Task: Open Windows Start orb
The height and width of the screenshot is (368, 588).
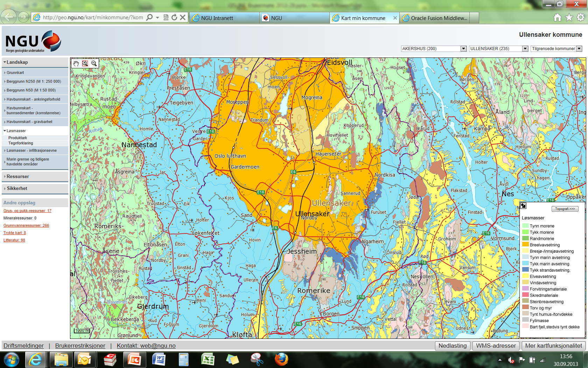Action: 11,360
